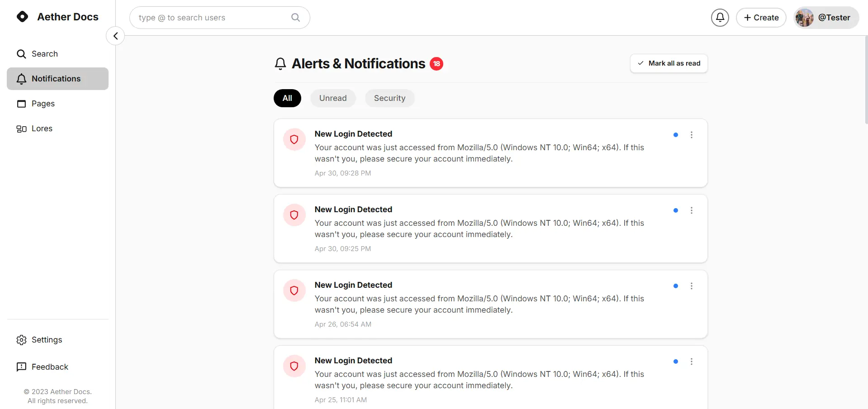
Task: Click the Apr 26, 06:54 AM timestamp
Action: coord(343,324)
